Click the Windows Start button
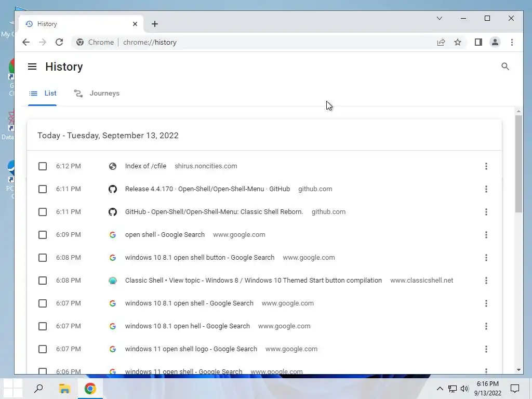Screen dimensions: 532x399 [x=13, y=389]
